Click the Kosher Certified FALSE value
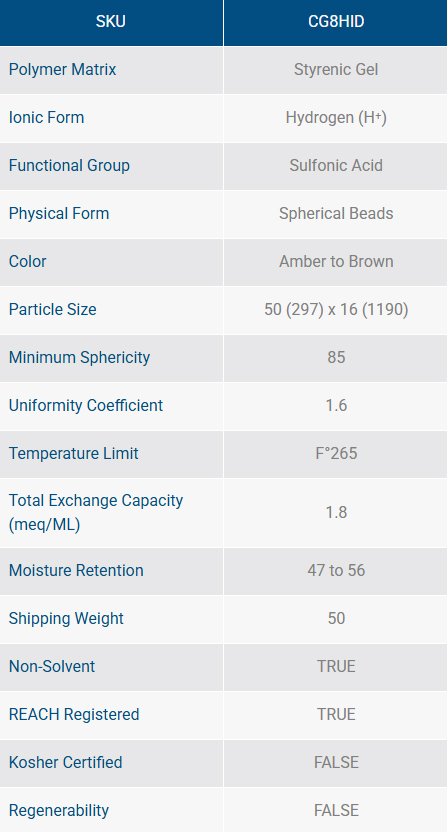Screen dimensions: 448x832 [x=336, y=762]
